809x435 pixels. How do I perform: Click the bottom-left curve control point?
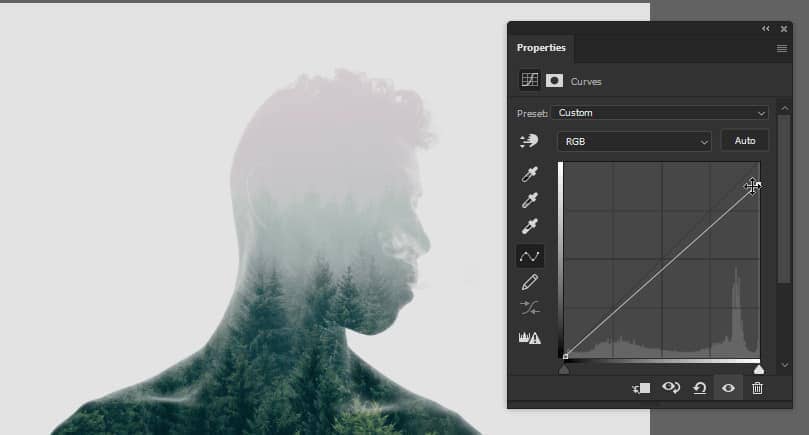(x=565, y=357)
